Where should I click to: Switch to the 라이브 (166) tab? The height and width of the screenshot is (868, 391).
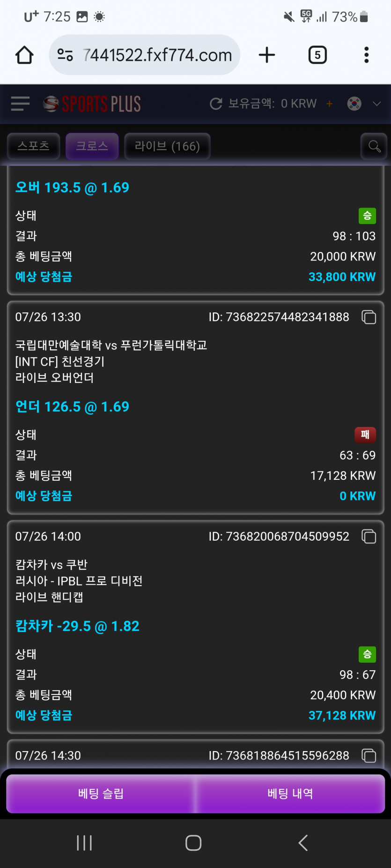pyautogui.click(x=167, y=146)
